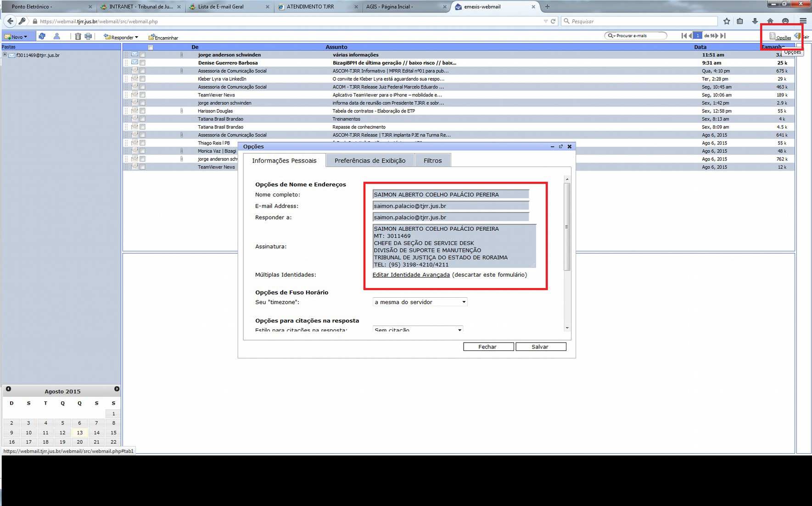
Task: Open the contacts person icon
Action: (57, 36)
